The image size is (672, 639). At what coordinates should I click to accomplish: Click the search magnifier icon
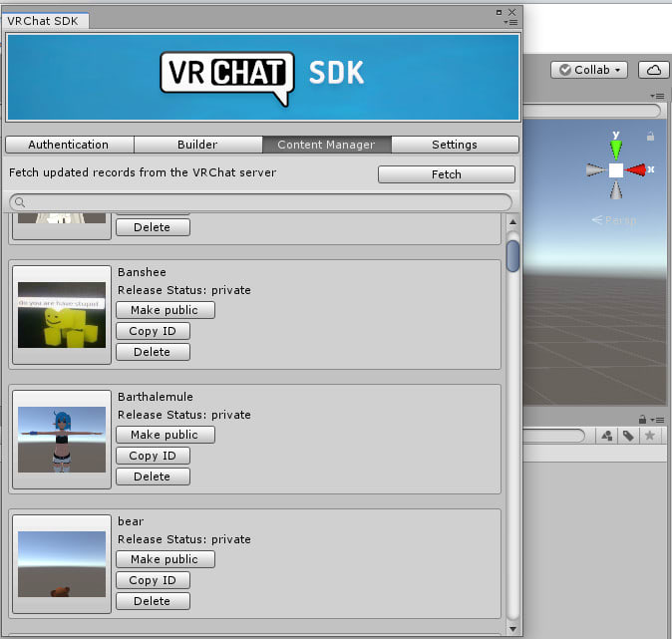coord(20,201)
